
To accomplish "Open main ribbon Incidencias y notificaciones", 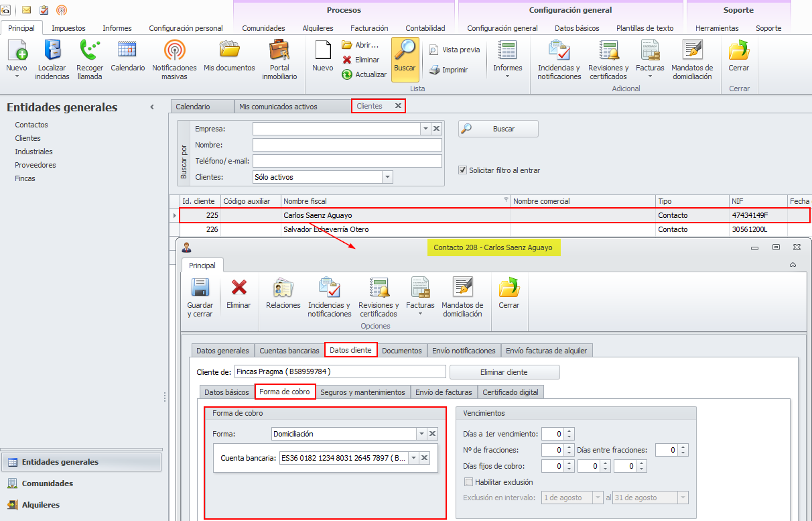I will [x=559, y=60].
